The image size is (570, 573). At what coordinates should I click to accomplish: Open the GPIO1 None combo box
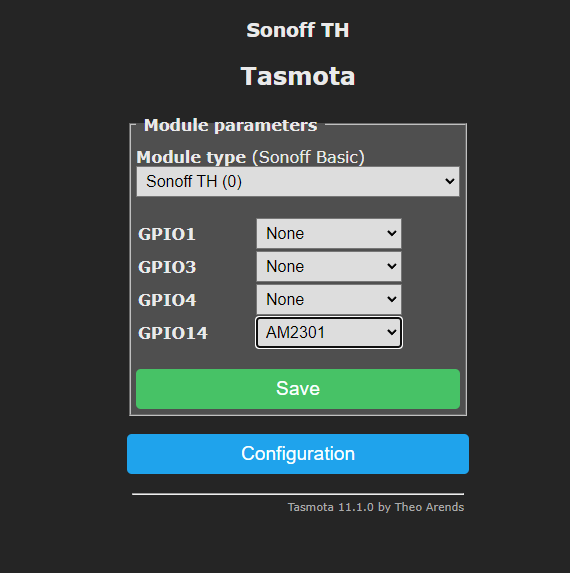point(329,234)
